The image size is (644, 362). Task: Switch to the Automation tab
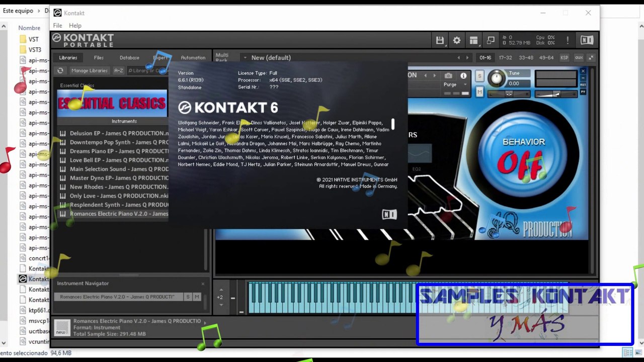click(x=193, y=58)
